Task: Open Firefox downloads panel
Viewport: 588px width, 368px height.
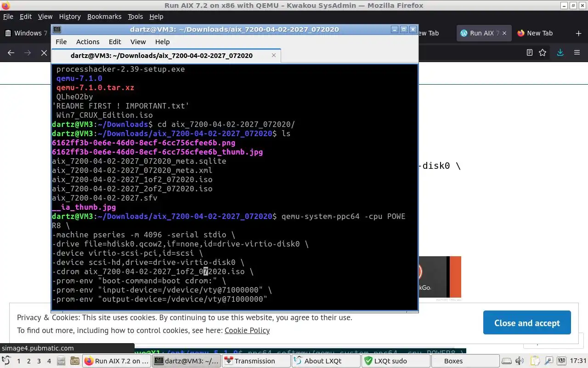Action: [560, 53]
